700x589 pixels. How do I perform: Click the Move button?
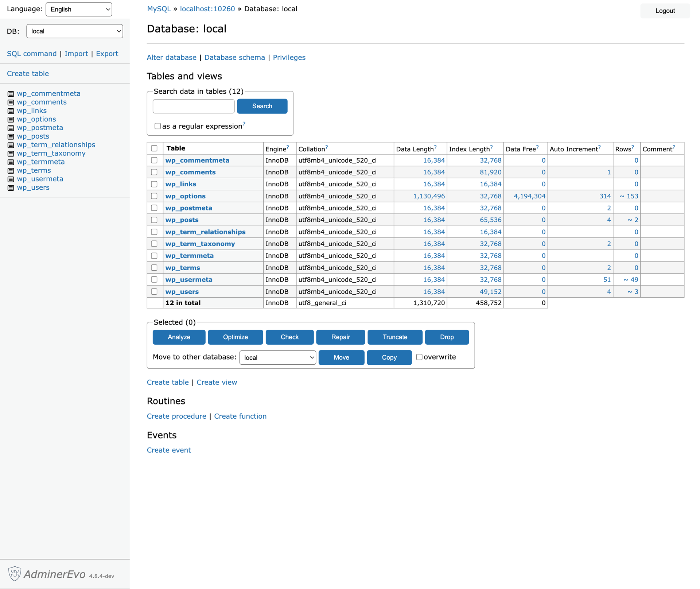[341, 357]
